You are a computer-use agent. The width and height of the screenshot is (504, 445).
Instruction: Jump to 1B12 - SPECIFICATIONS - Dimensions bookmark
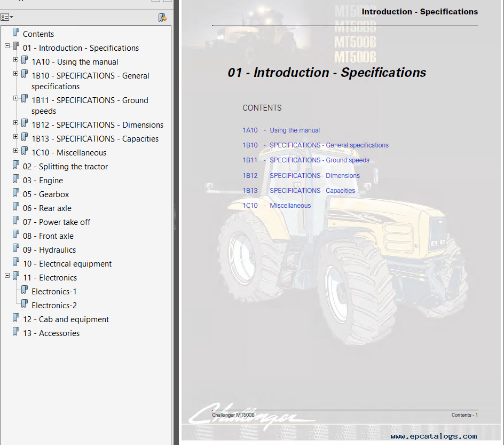pyautogui.click(x=97, y=125)
